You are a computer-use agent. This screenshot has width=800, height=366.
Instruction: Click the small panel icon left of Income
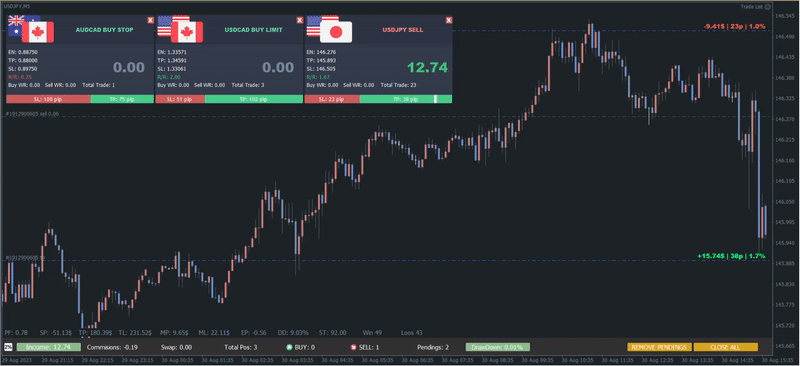pyautogui.click(x=8, y=347)
